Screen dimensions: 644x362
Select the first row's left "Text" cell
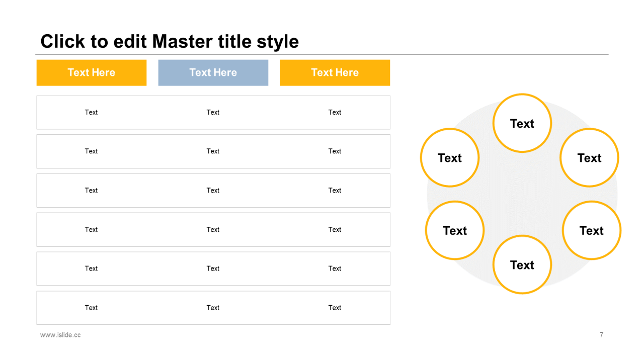(91, 112)
